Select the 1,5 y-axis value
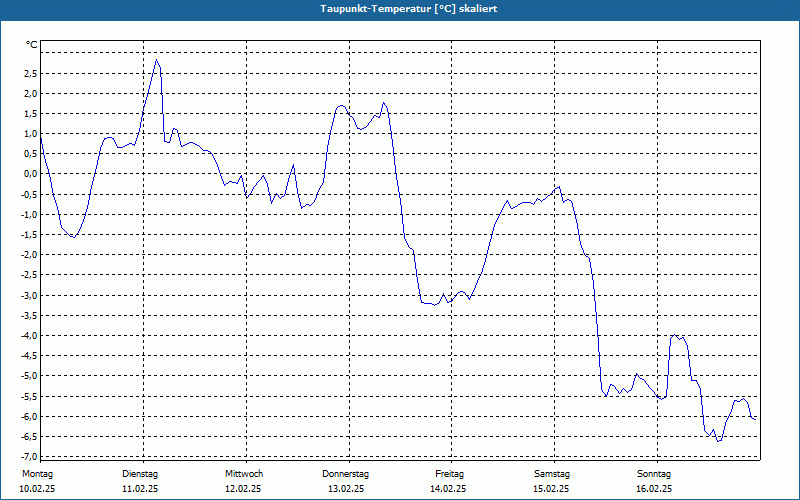 (31, 114)
